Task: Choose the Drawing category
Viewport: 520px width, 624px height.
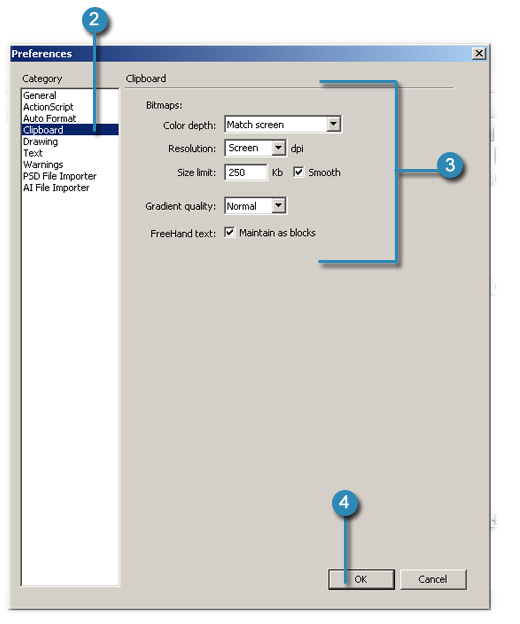Action: coord(41,142)
